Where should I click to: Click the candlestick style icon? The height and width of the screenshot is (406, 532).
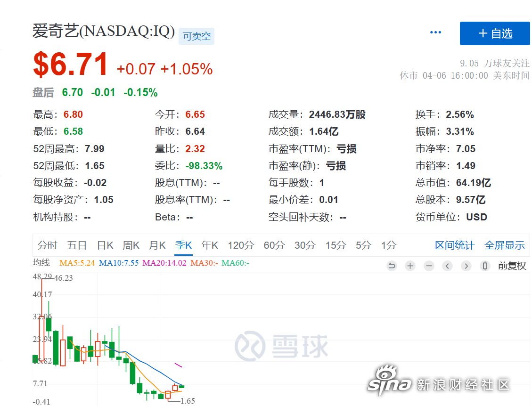[x=485, y=266]
